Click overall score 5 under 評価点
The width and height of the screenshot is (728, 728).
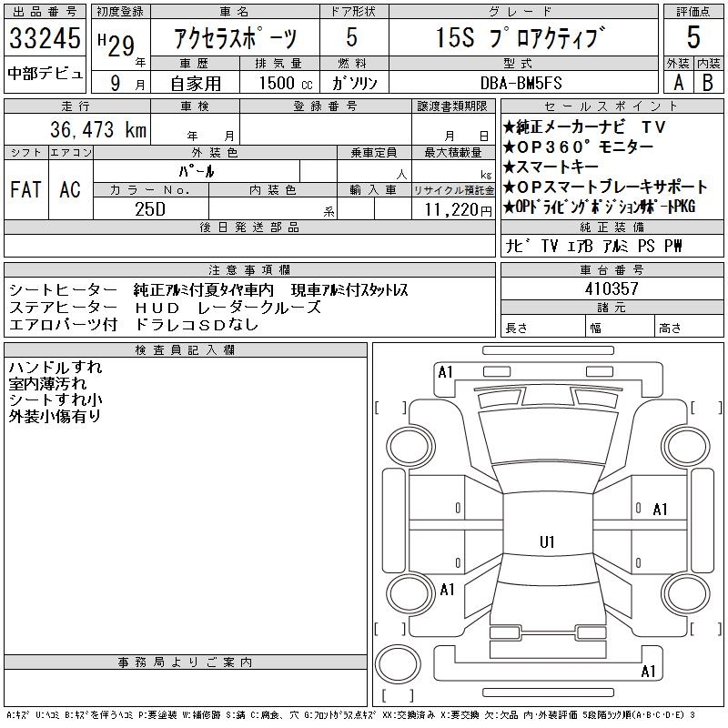tap(693, 37)
